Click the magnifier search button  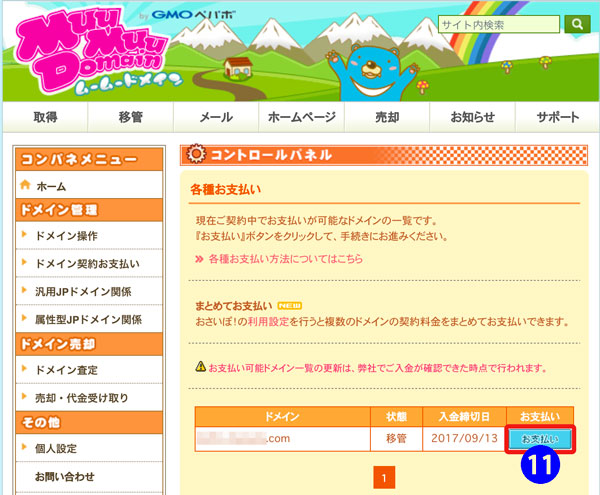[577, 24]
